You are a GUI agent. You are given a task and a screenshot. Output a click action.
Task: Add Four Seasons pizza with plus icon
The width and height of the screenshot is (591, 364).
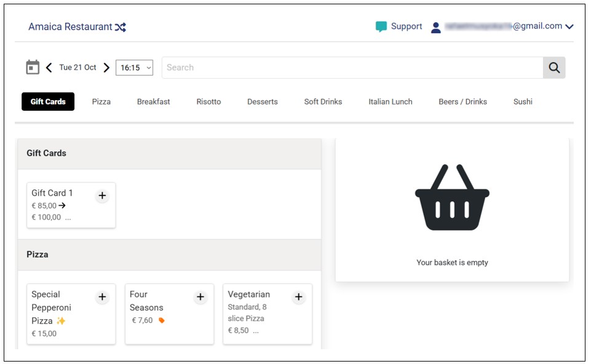click(x=200, y=297)
